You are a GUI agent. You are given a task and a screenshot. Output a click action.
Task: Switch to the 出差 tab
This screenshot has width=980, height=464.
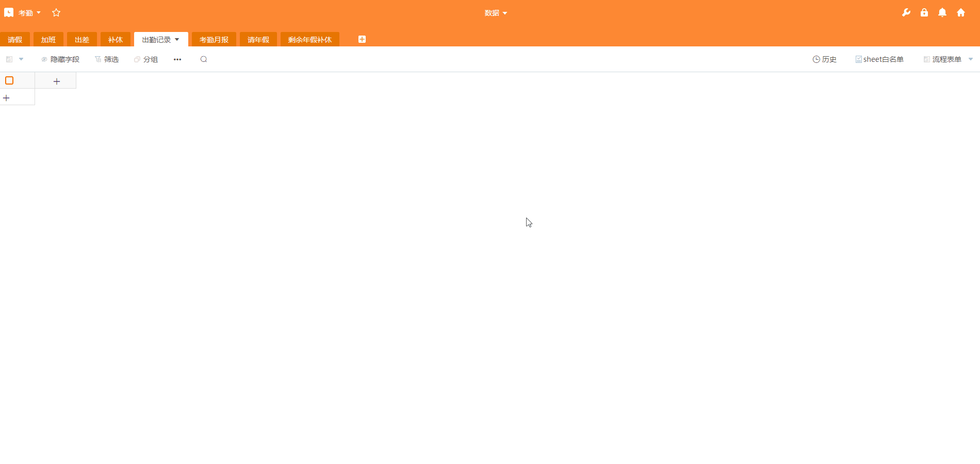(82, 40)
